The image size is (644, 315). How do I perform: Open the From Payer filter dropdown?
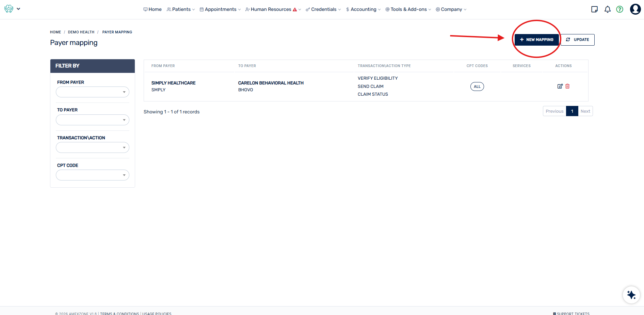click(x=93, y=92)
